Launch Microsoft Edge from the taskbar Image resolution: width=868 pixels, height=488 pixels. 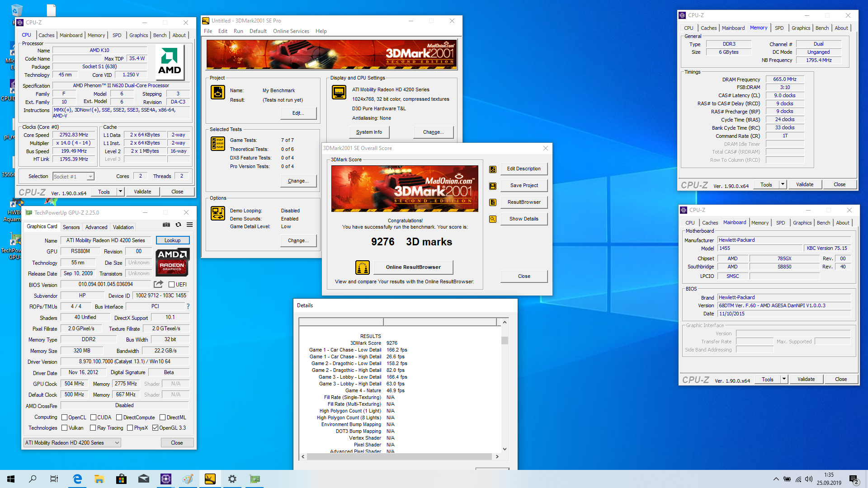click(77, 479)
